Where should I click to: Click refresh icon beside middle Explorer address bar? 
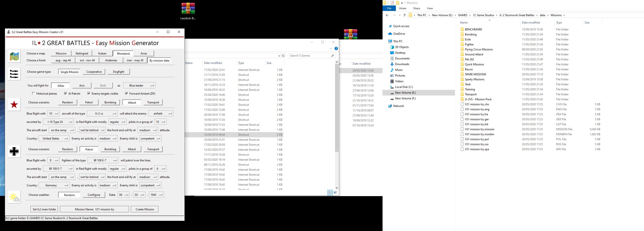(283, 56)
